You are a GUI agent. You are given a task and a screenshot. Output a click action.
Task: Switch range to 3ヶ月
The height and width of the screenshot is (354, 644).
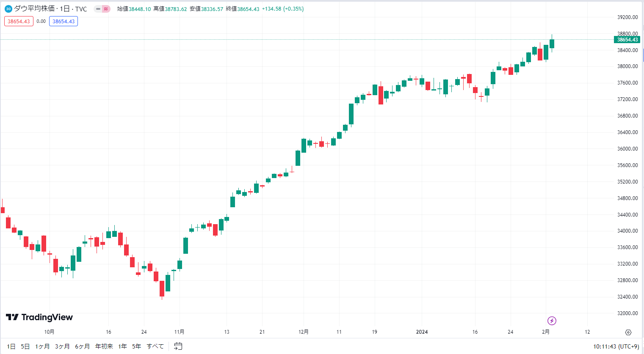pos(62,346)
